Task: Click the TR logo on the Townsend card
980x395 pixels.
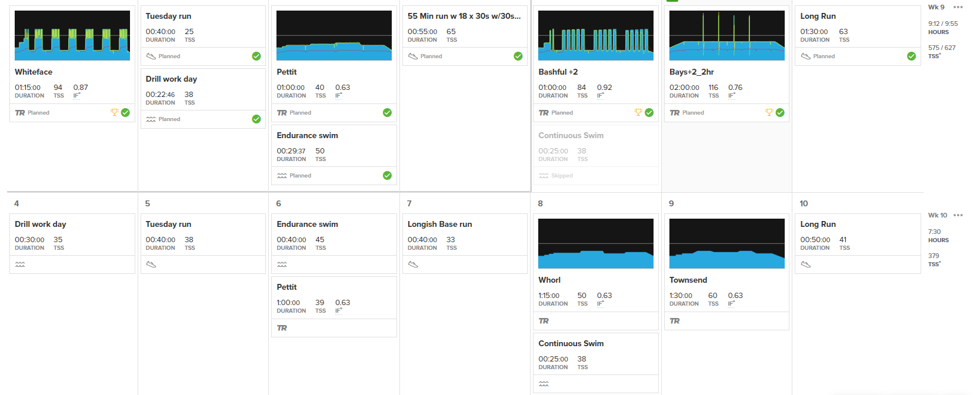Action: (675, 321)
